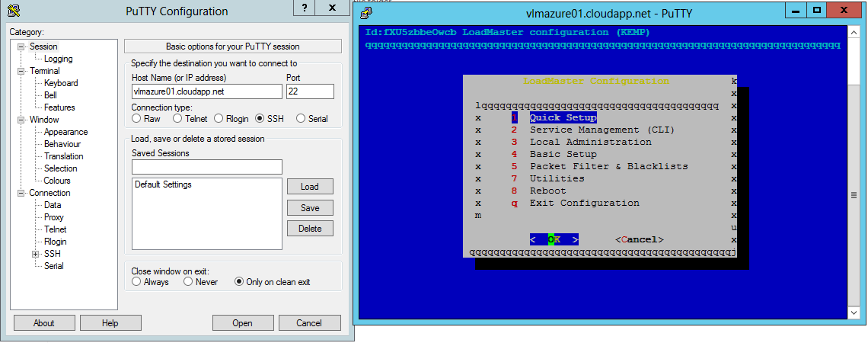Open the Logging category
This screenshot has height=343, width=868.
tap(58, 59)
